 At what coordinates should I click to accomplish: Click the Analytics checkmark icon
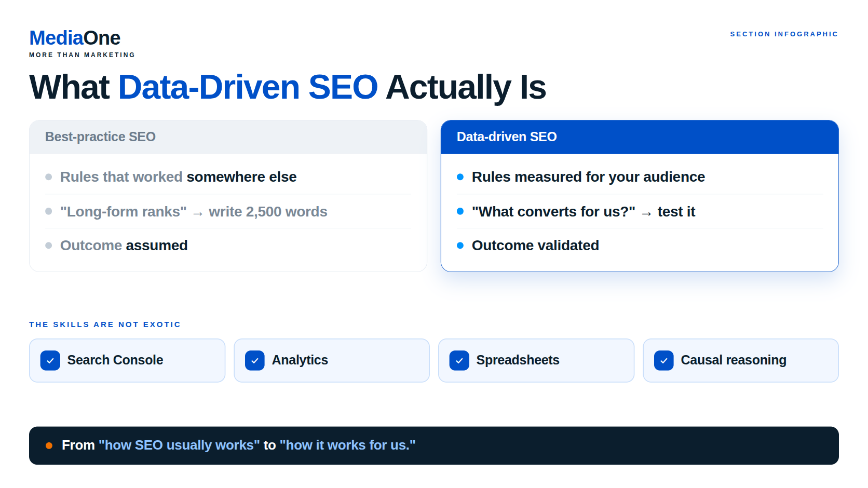pos(255,360)
